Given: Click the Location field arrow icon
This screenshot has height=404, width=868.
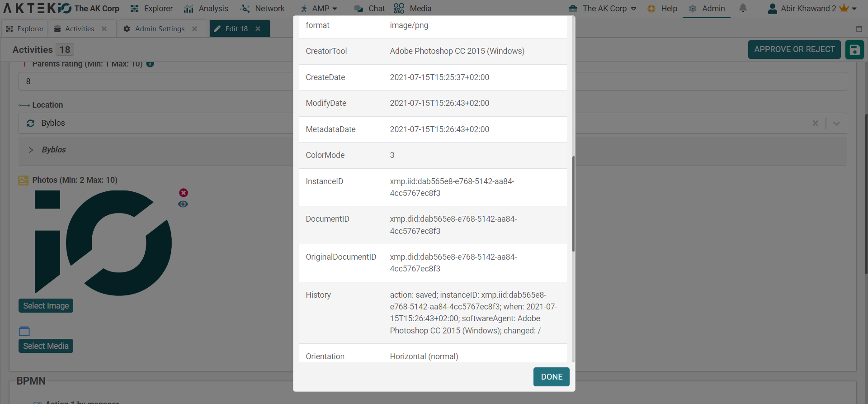Looking at the screenshot, I should click(x=24, y=105).
